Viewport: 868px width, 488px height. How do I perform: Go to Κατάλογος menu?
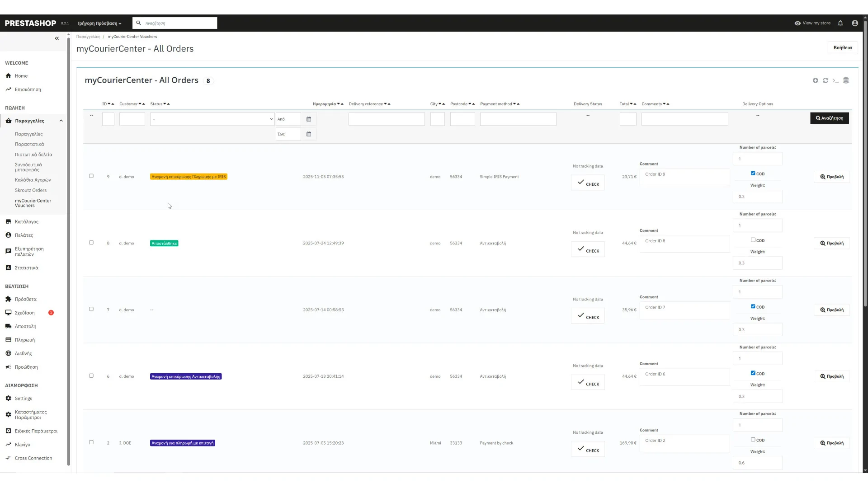[x=27, y=222]
